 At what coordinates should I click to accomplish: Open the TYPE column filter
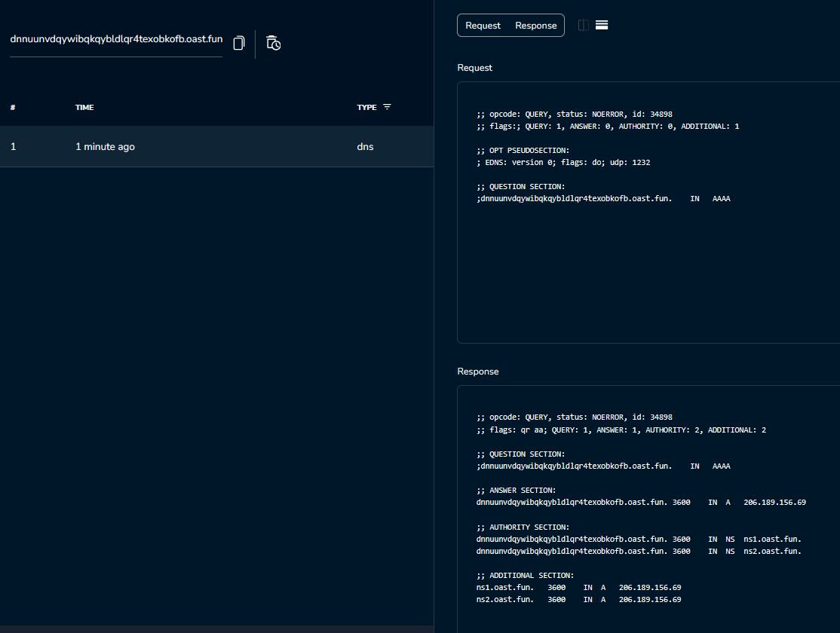(x=388, y=106)
